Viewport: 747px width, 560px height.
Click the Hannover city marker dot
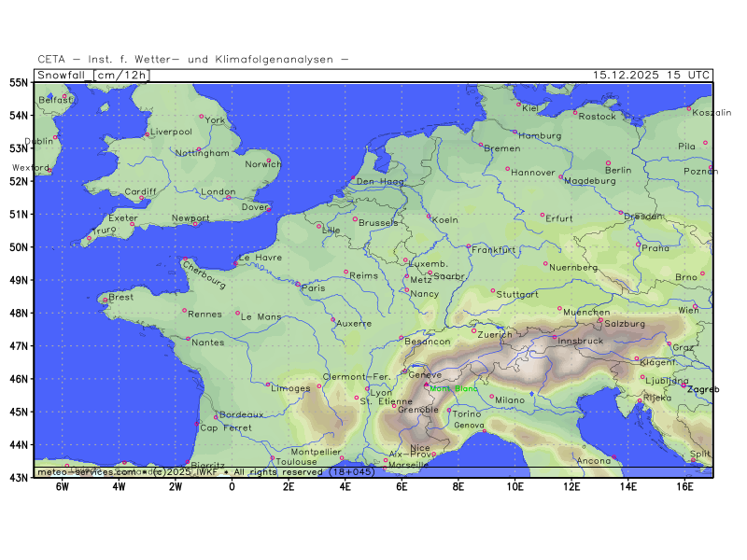pyautogui.click(x=508, y=169)
